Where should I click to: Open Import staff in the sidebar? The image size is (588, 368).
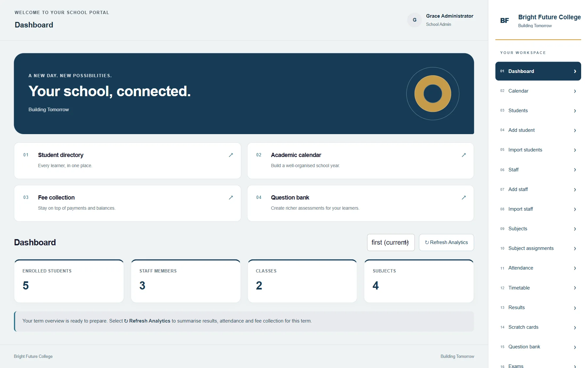(x=538, y=209)
